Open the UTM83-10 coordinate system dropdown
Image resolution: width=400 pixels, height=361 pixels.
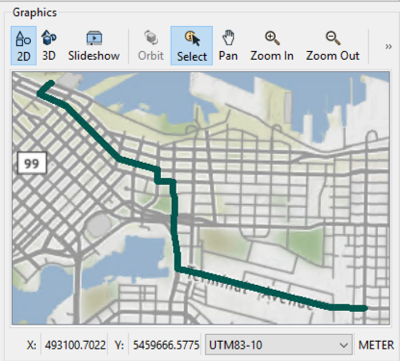(279, 345)
